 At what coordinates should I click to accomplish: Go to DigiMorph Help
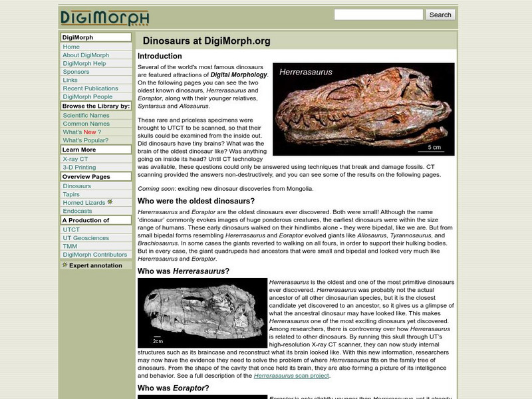(84, 63)
